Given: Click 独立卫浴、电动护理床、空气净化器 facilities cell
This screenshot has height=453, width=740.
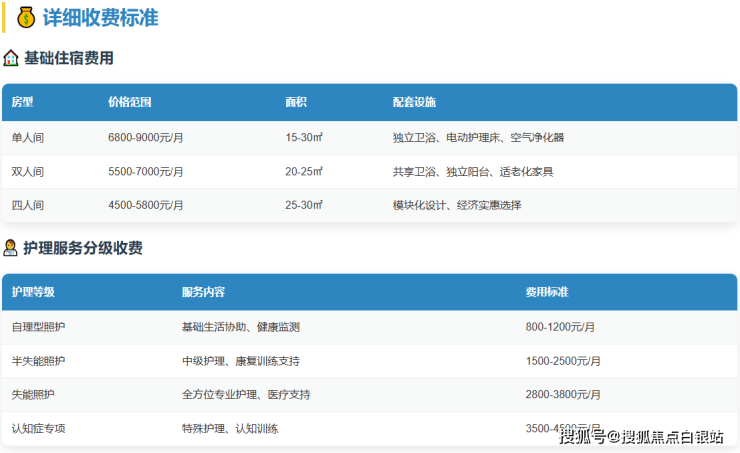Looking at the screenshot, I should 478,138.
